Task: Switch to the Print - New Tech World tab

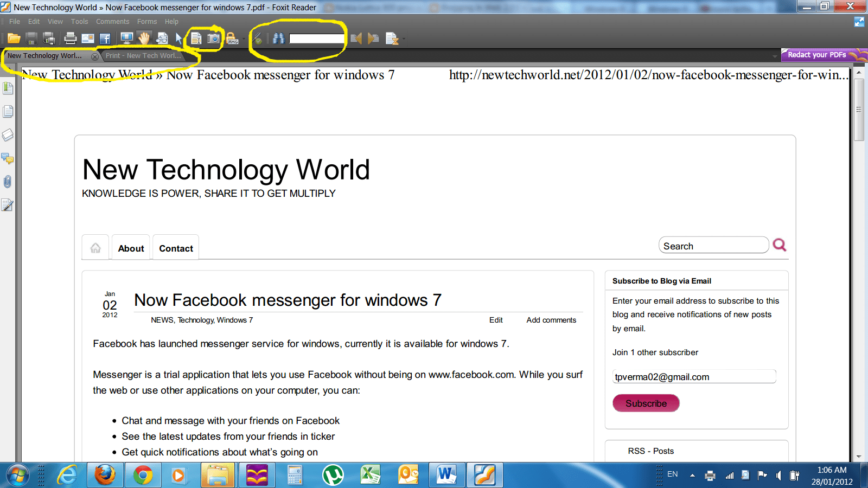Action: click(x=143, y=56)
